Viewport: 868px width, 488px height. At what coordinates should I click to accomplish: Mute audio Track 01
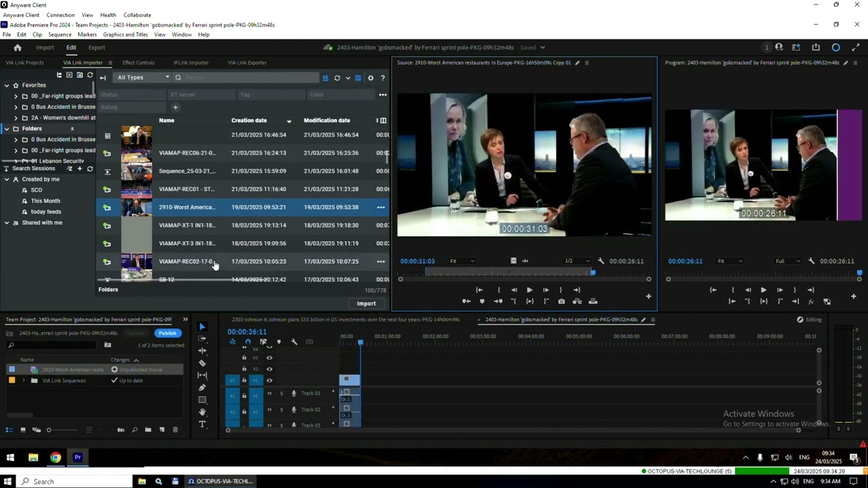tap(269, 394)
